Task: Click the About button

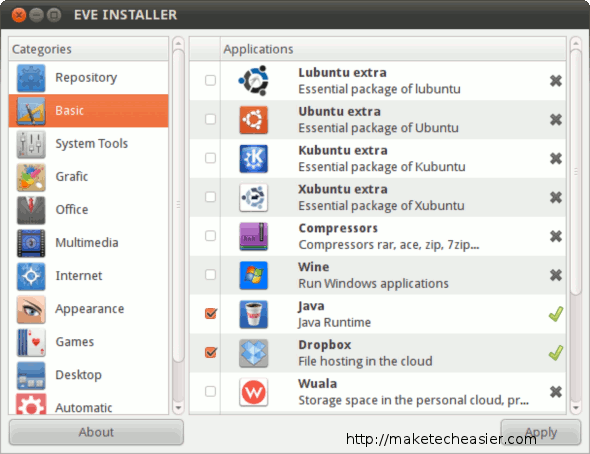Action: (x=96, y=432)
